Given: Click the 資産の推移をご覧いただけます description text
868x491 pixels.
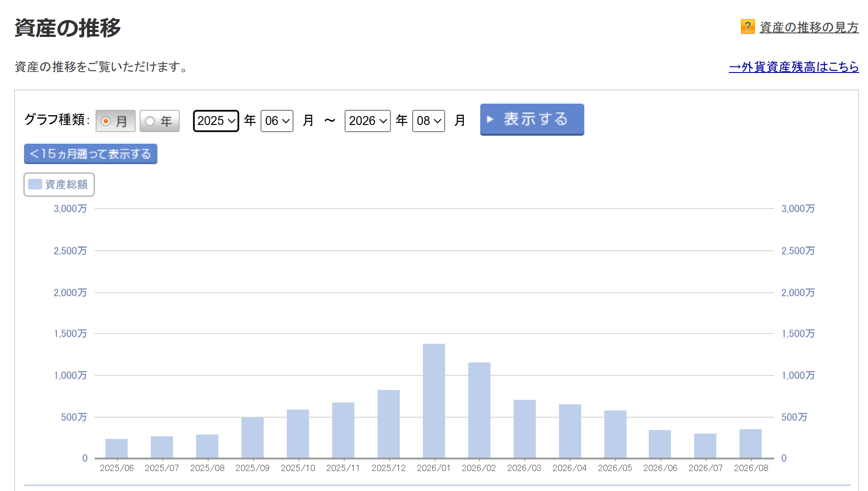Looking at the screenshot, I should coord(103,67).
